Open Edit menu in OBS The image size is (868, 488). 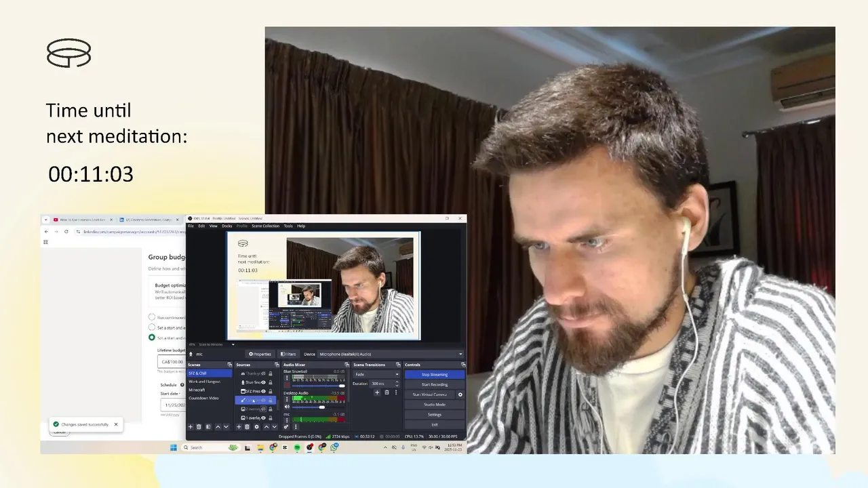pyautogui.click(x=201, y=226)
